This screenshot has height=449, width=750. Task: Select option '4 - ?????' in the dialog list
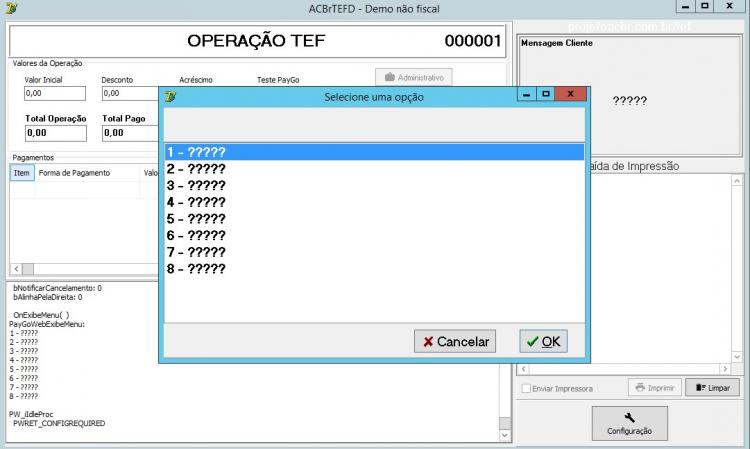(x=374, y=202)
